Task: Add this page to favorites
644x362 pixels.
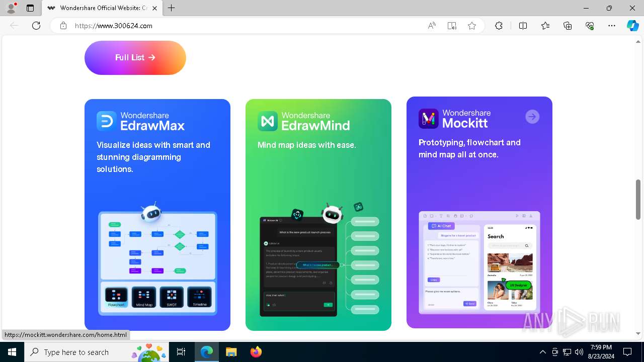Action: (x=472, y=26)
